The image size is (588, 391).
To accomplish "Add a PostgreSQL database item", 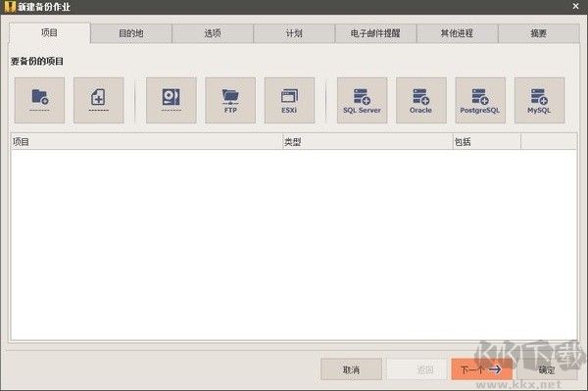I will pyautogui.click(x=480, y=101).
